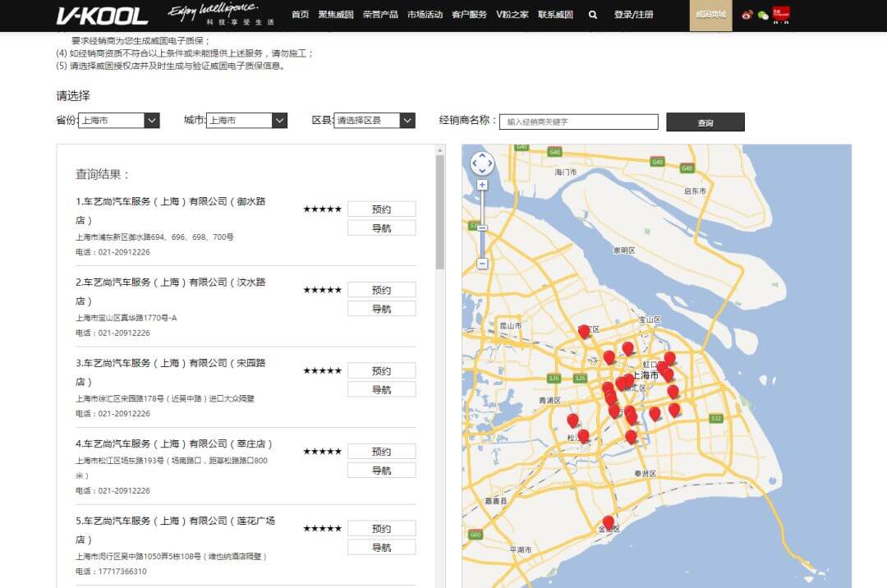Click the red Tmall store icon

pyautogui.click(x=781, y=14)
